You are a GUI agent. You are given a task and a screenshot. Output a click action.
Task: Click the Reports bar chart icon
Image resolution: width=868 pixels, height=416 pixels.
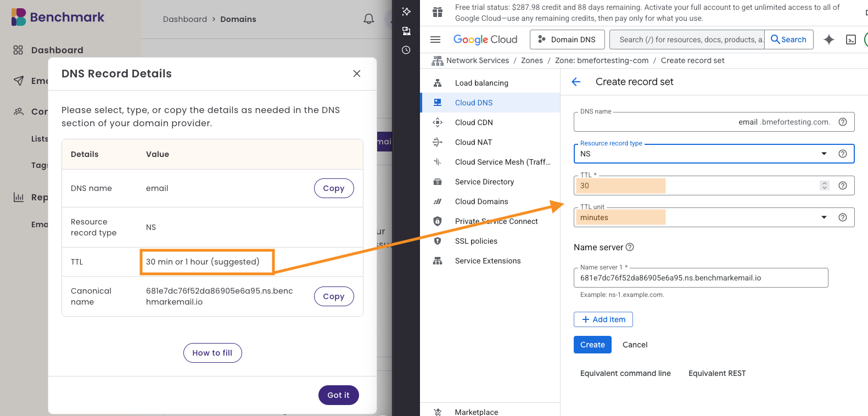point(18,197)
